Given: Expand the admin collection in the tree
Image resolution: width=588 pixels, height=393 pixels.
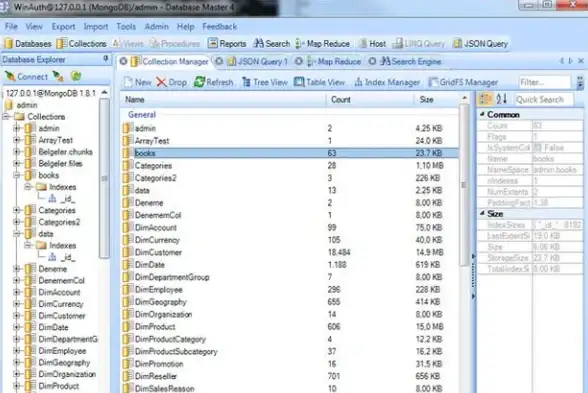Looking at the screenshot, I should [x=16, y=129].
